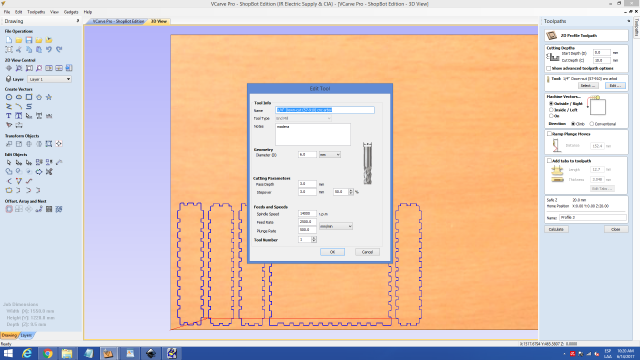The width and height of the screenshot is (640, 360).
Task: Select Outside / Right machine vectors option
Action: pyautogui.click(x=551, y=104)
